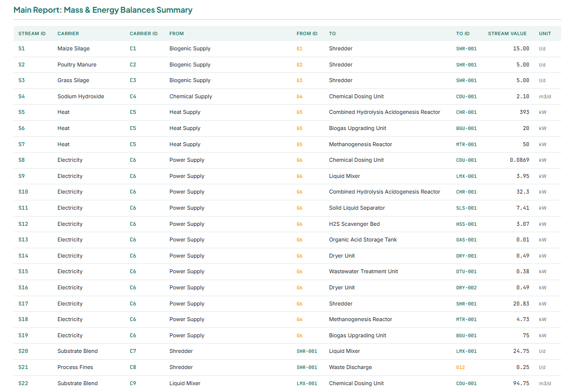Click the OAS-001 ID
573x392 pixels.
pos(466,240)
